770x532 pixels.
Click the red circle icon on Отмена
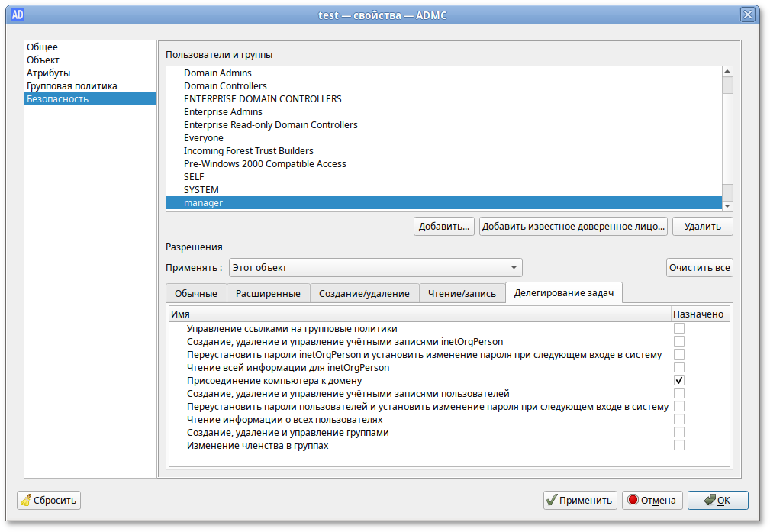click(633, 501)
